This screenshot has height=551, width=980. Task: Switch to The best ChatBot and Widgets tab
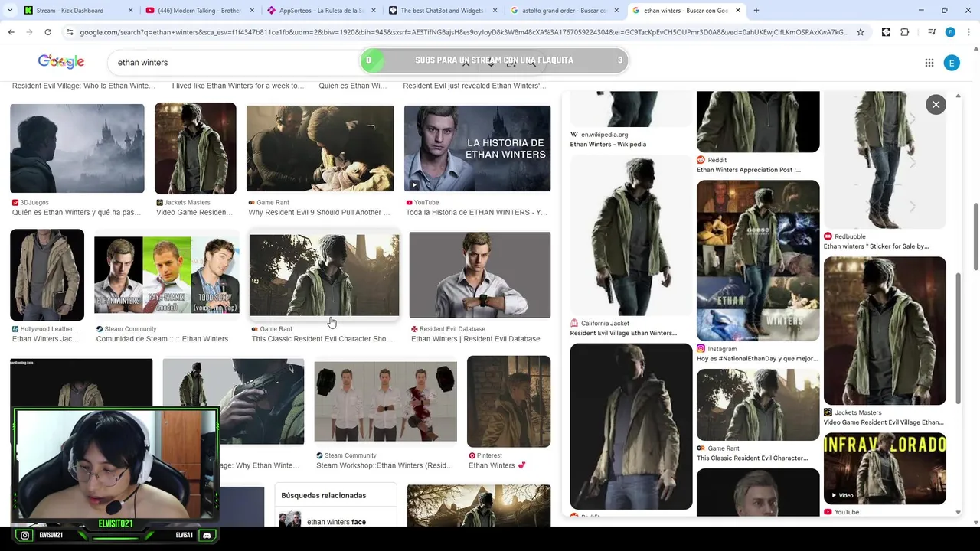click(443, 11)
